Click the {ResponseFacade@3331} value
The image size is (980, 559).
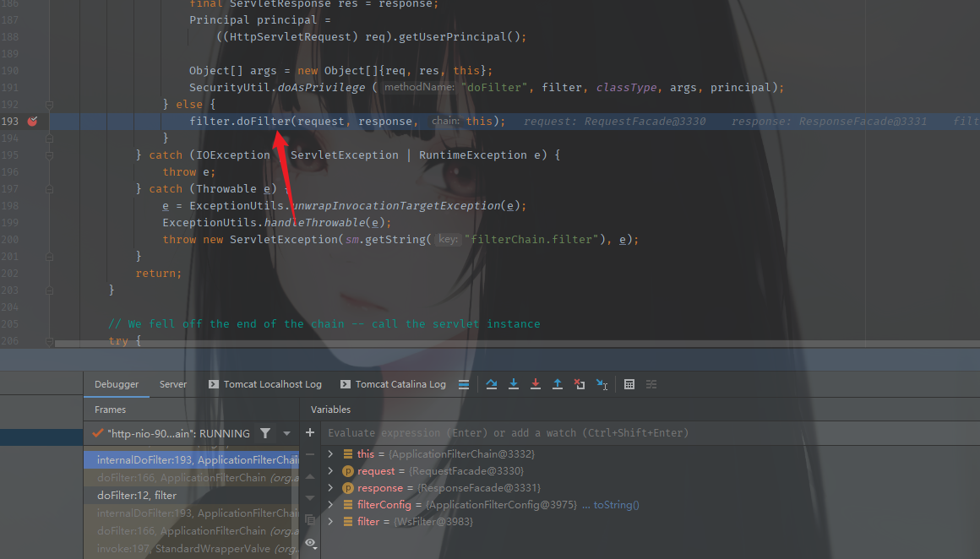(x=479, y=488)
